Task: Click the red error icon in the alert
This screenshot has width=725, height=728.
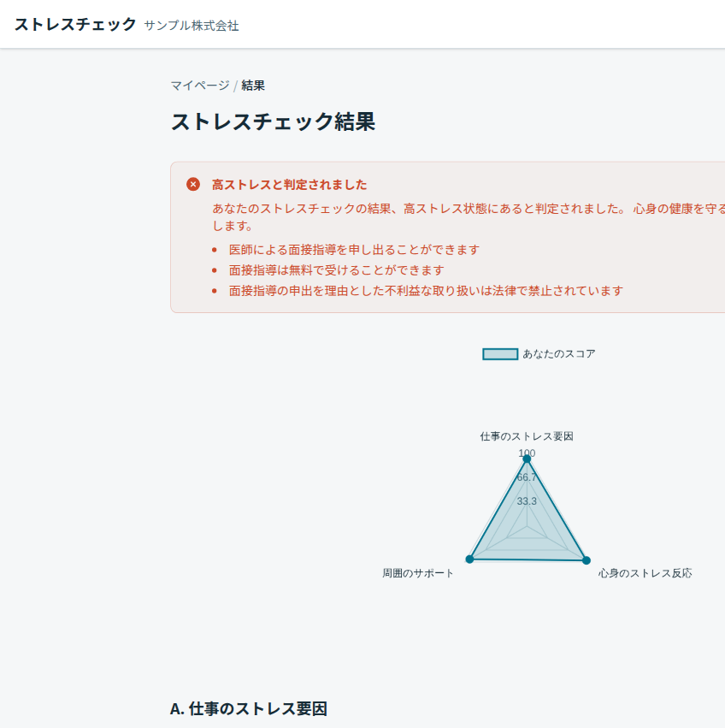Action: click(193, 185)
